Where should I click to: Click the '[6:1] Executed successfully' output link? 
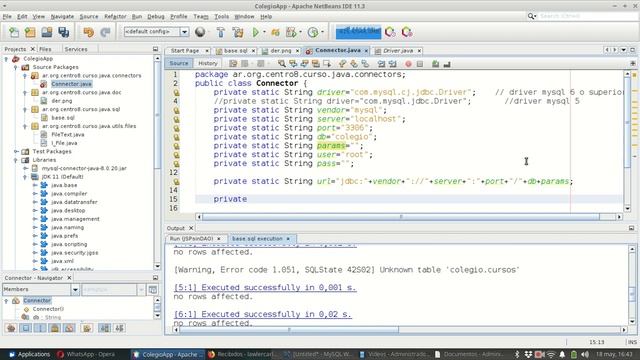262,314
